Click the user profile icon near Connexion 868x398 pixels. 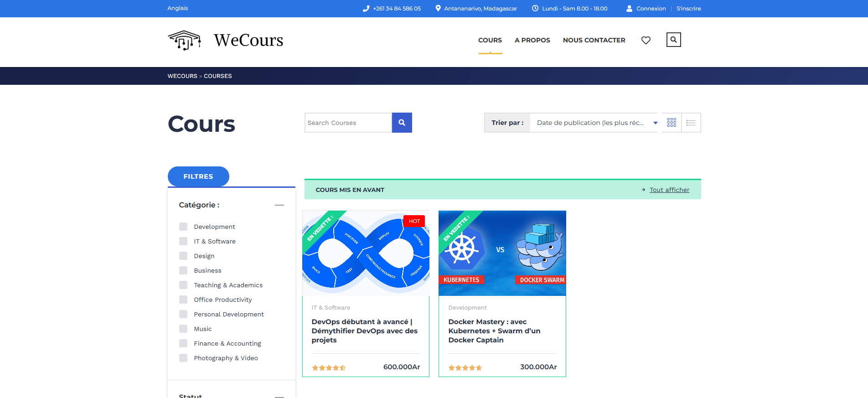point(629,8)
